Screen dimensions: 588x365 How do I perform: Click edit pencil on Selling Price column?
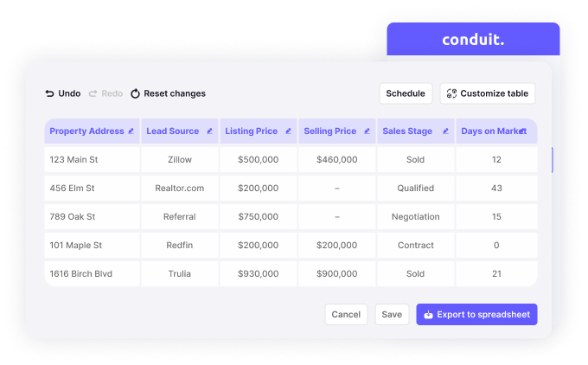tap(367, 131)
